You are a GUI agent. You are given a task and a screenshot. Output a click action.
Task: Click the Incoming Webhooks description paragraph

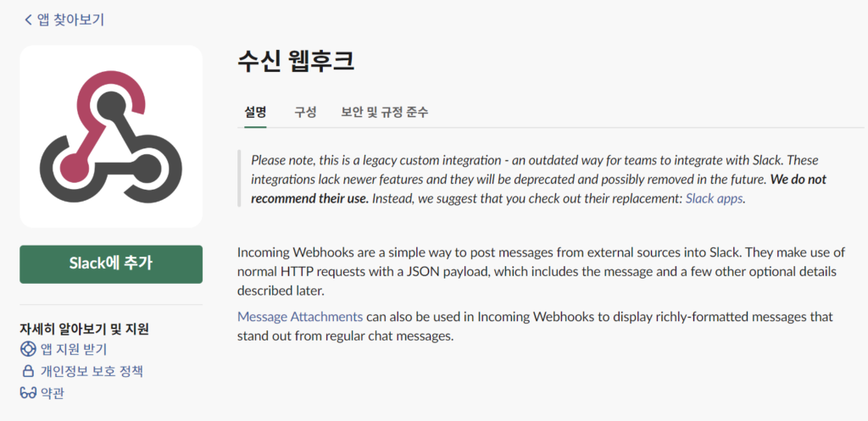tap(541, 271)
